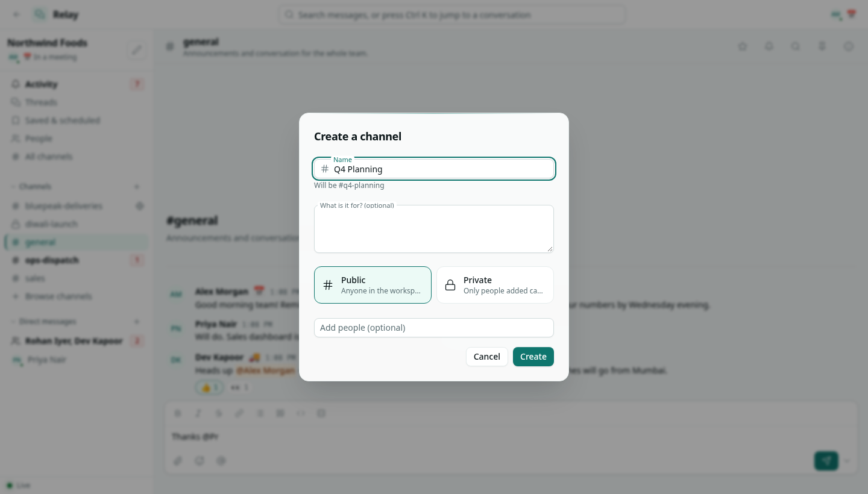The image size is (868, 494).
Task: Click the compose new message pencil icon
Action: 137,51
